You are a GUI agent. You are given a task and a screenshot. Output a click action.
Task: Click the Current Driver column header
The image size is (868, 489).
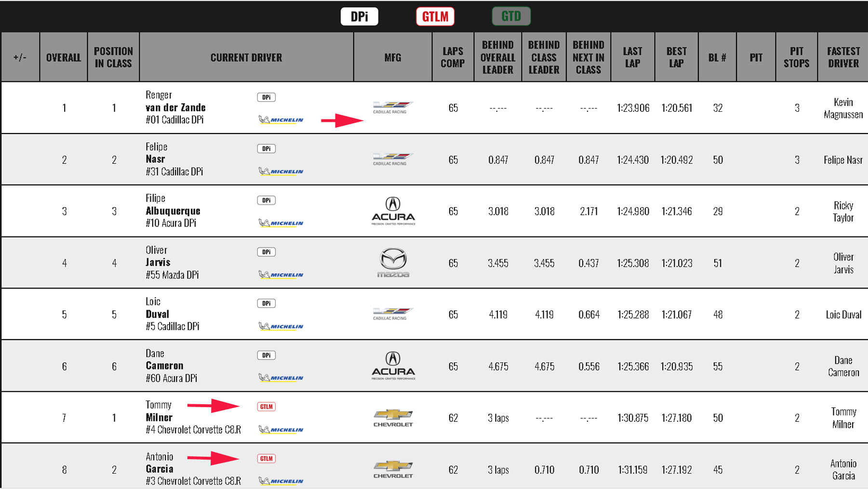click(x=246, y=57)
